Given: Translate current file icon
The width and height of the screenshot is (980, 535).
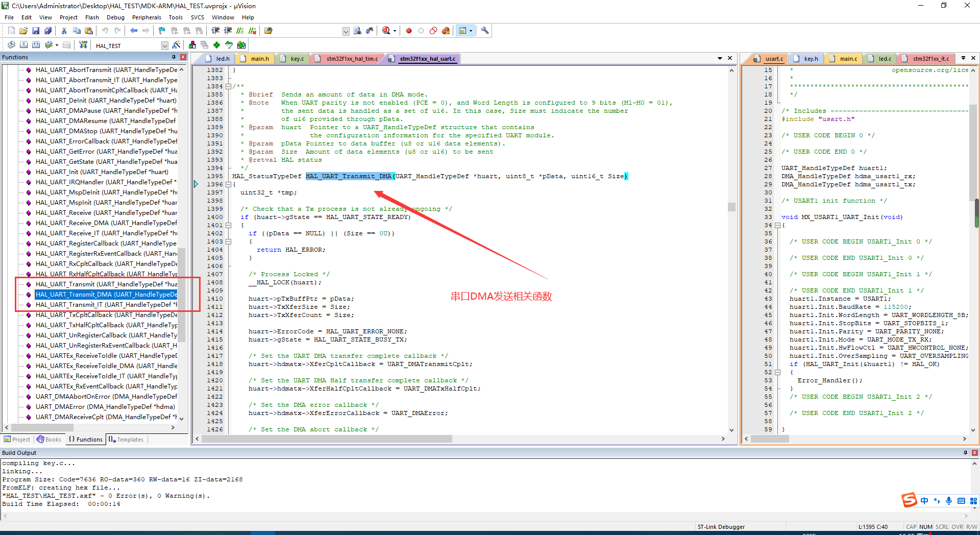Looking at the screenshot, I should 11,45.
